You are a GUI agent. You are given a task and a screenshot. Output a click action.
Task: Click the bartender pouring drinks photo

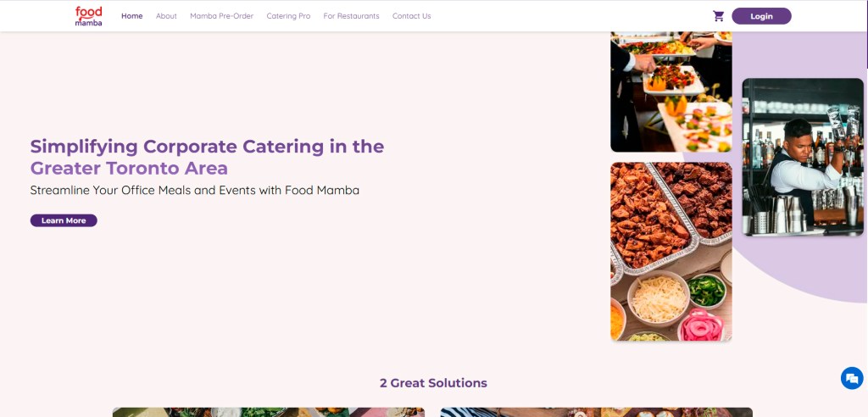pyautogui.click(x=802, y=157)
